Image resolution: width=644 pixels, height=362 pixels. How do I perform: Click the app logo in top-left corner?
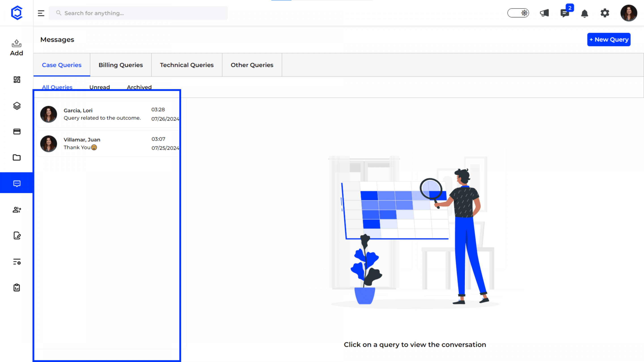(17, 13)
